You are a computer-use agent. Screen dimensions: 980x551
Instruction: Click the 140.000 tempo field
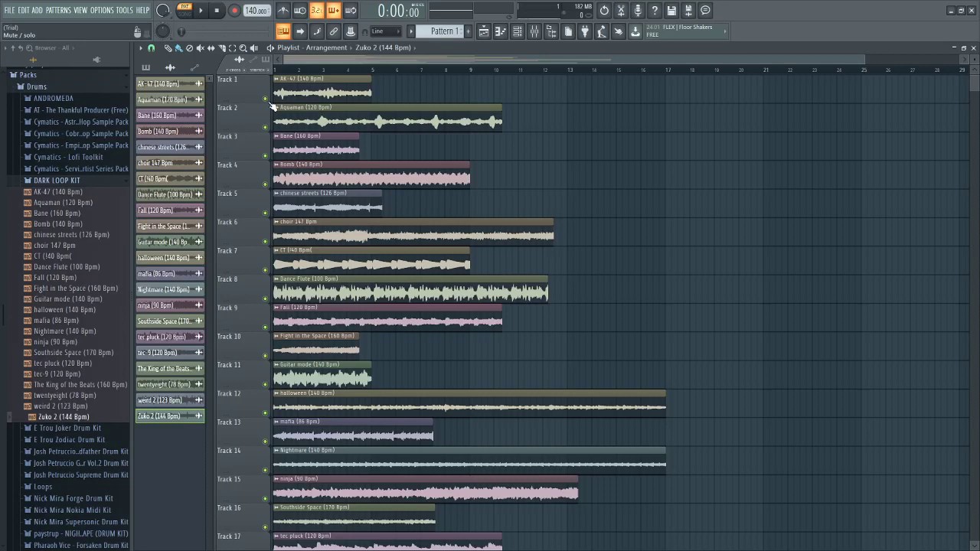(x=256, y=11)
